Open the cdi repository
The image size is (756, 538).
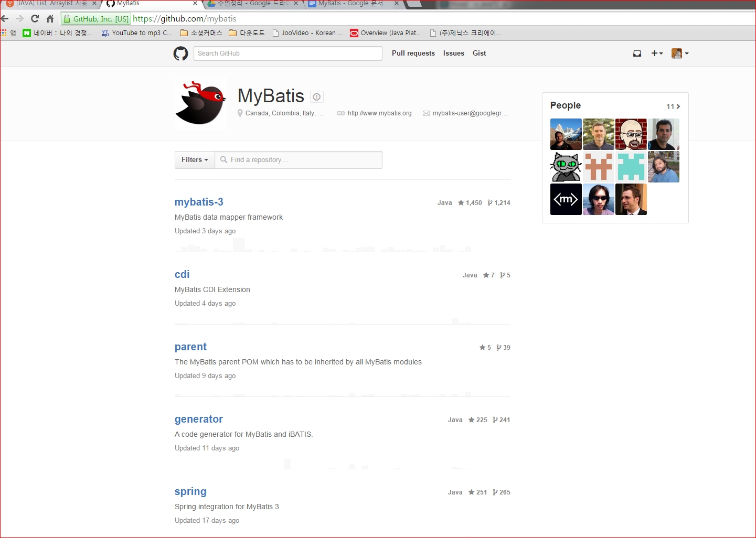pos(182,274)
